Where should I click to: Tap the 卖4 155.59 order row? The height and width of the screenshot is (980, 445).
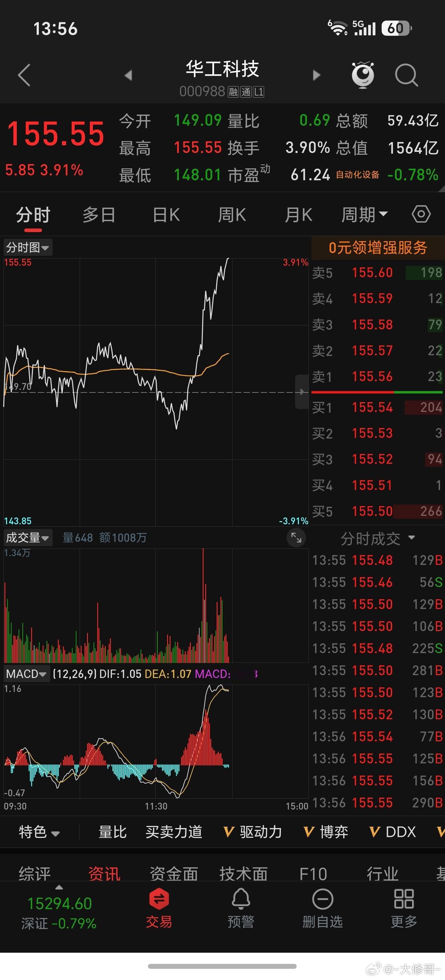pos(377,298)
